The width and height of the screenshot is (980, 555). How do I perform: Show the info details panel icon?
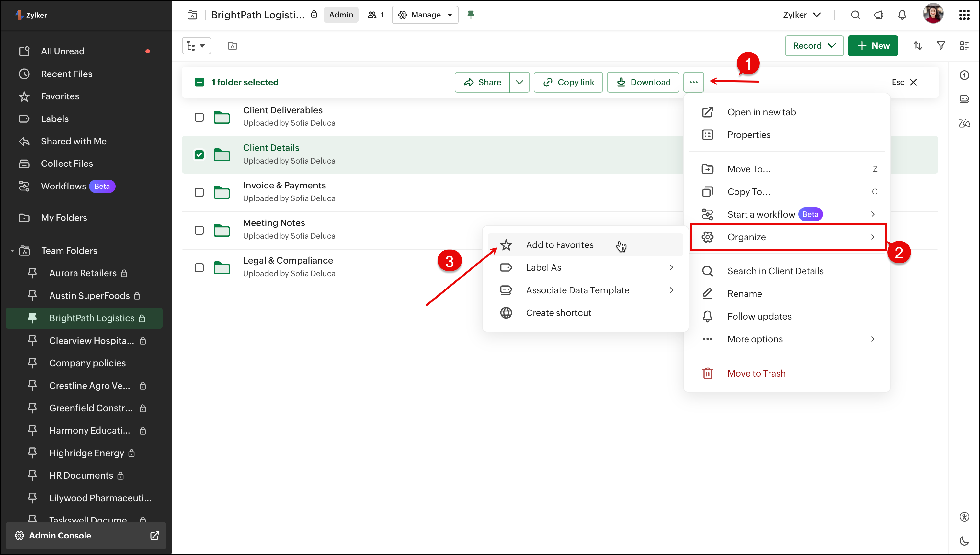[964, 75]
